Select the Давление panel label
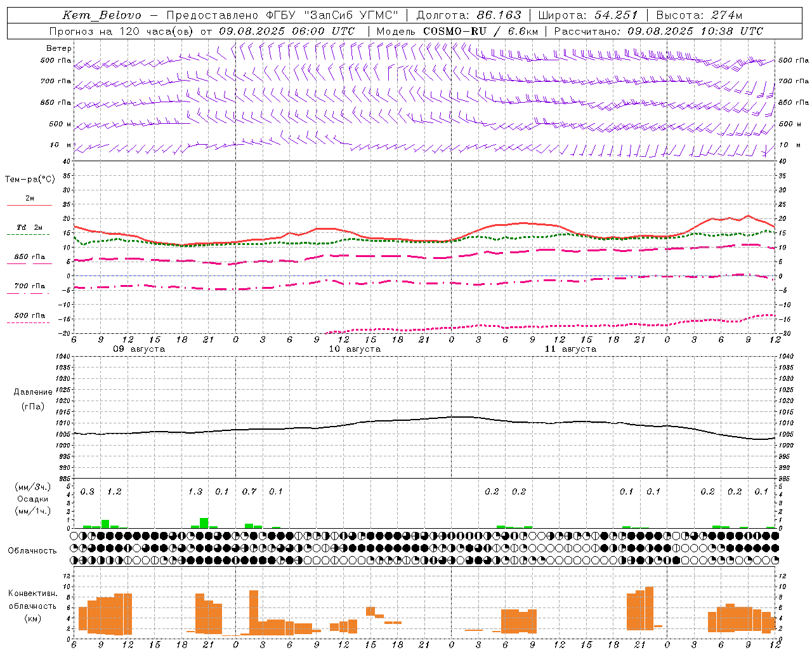This screenshot has width=812, height=650. click(x=33, y=392)
